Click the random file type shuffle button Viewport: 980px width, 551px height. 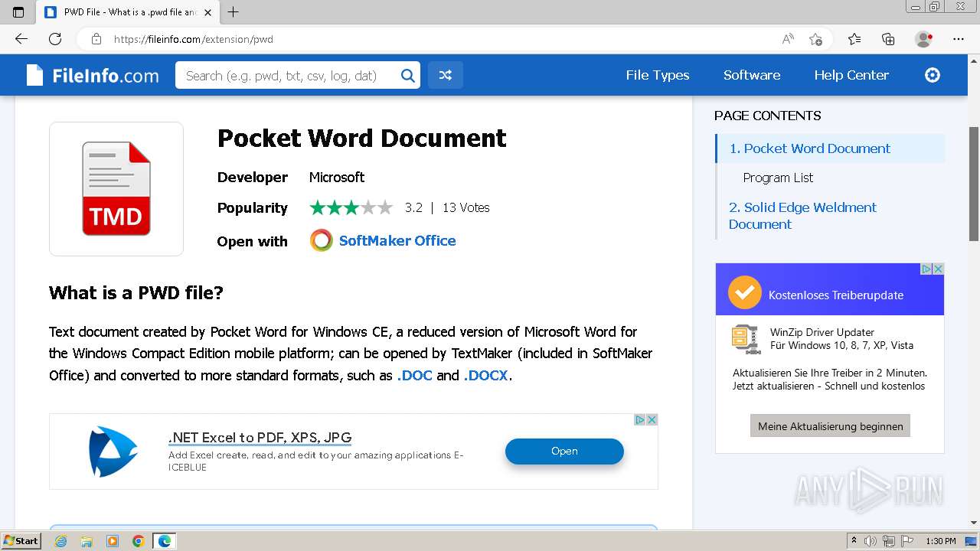[x=446, y=75]
